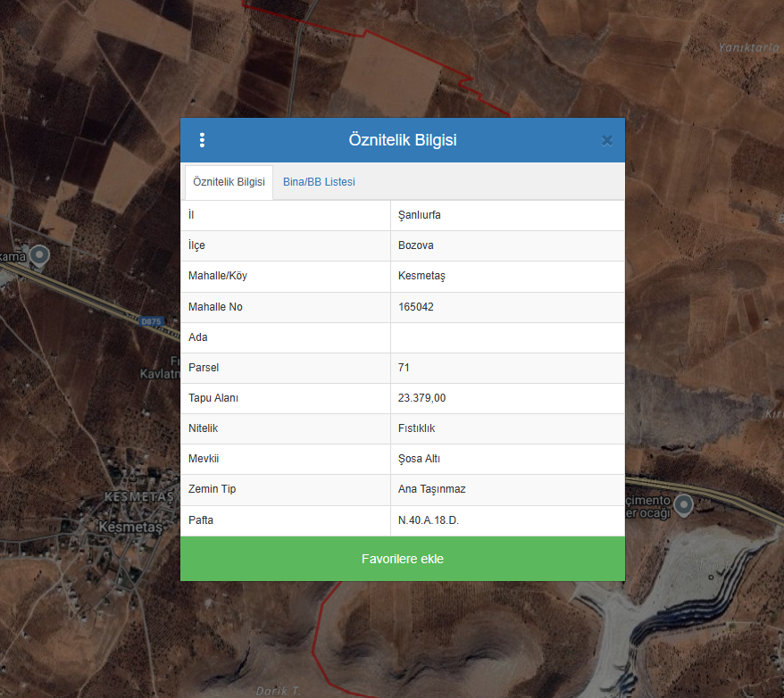The image size is (784, 698).
Task: Click the Parsel value 71
Action: coord(405,368)
